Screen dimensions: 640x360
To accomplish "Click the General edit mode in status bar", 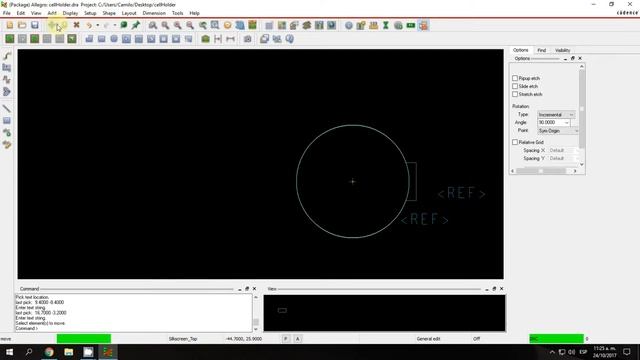I will click(x=428, y=339).
